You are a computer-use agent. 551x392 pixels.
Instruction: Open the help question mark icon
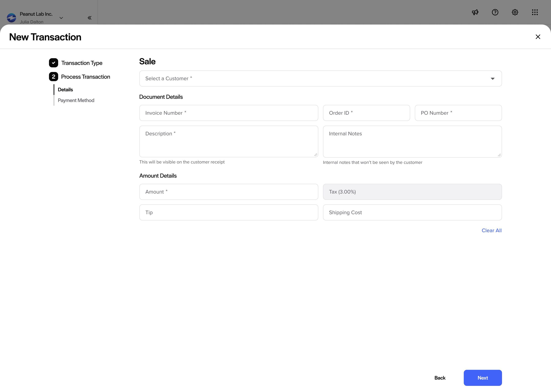tap(495, 12)
